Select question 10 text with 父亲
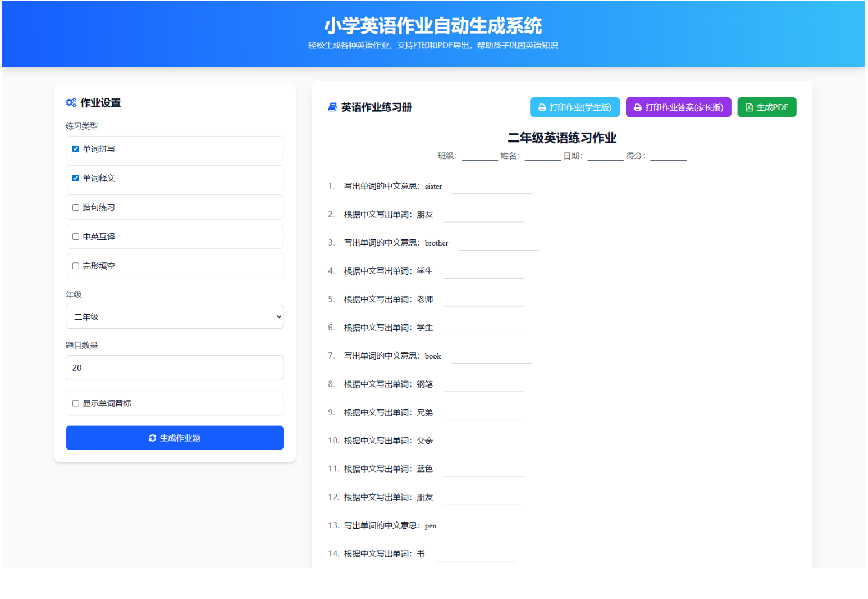 pyautogui.click(x=389, y=441)
